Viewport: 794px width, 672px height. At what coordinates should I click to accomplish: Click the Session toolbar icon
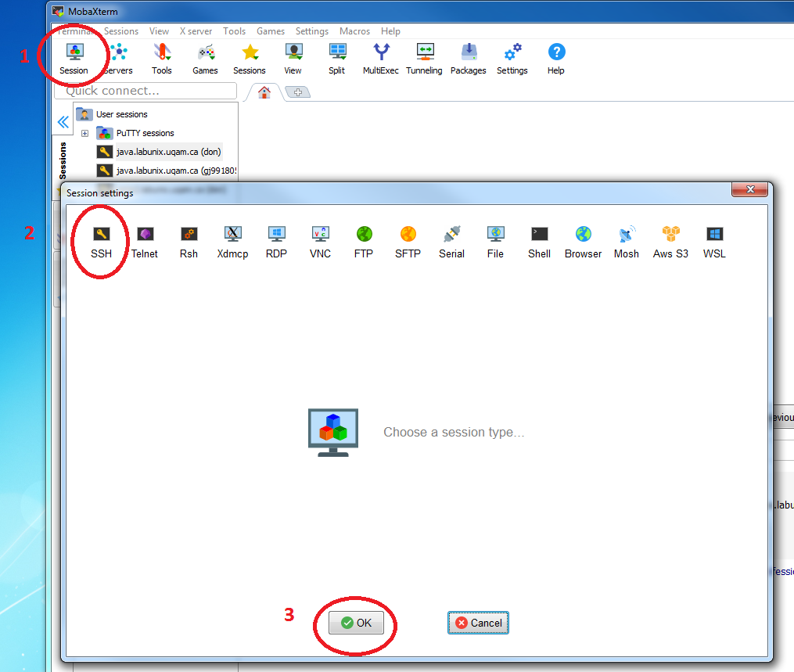point(74,59)
